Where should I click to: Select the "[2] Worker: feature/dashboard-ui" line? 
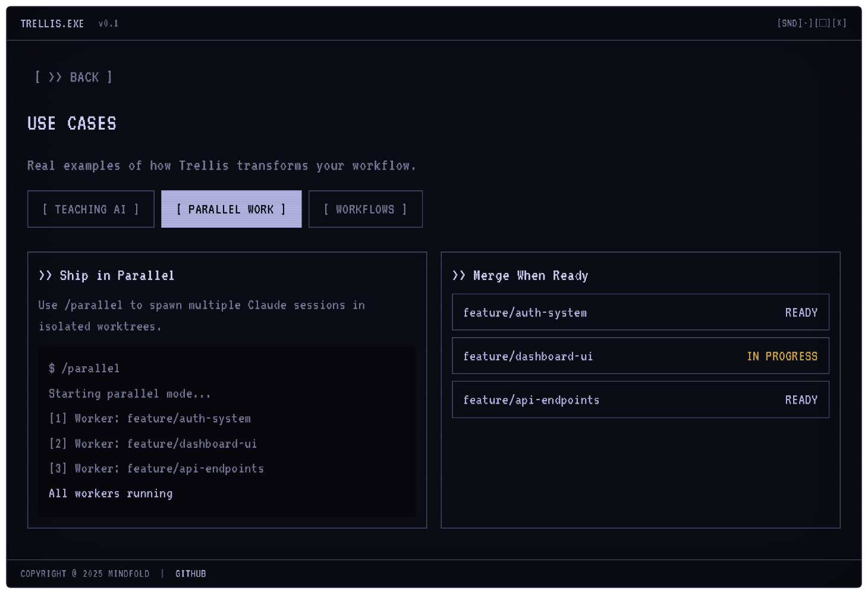(152, 444)
